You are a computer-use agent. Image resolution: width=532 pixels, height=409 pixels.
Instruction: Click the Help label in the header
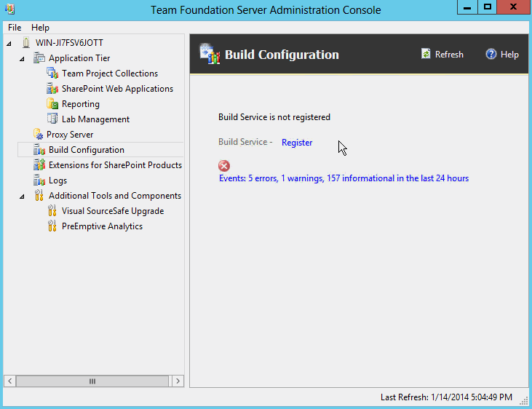click(x=509, y=55)
